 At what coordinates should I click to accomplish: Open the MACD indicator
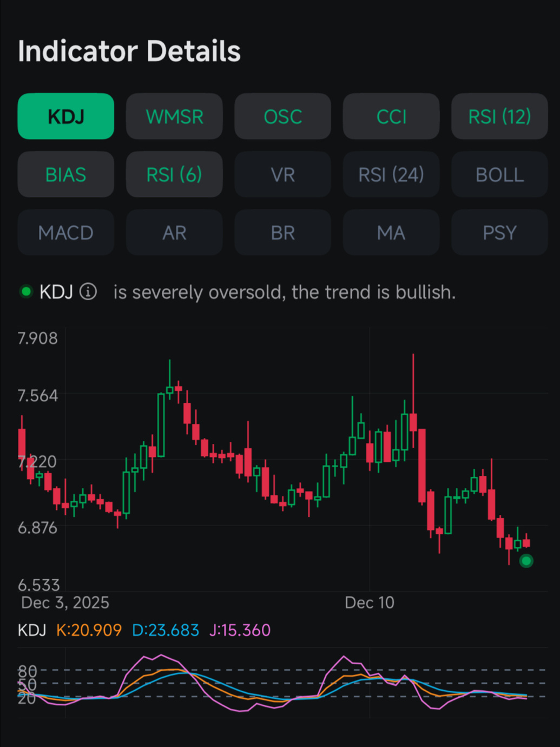66,232
